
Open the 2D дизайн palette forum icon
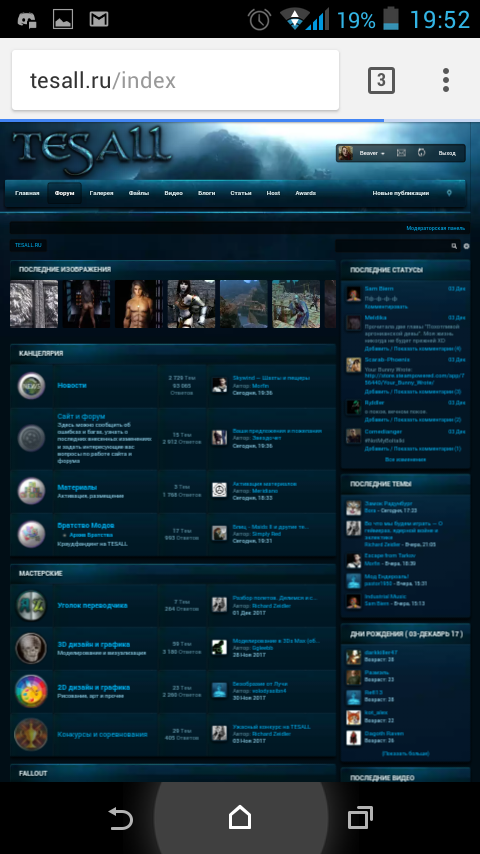coord(31,691)
